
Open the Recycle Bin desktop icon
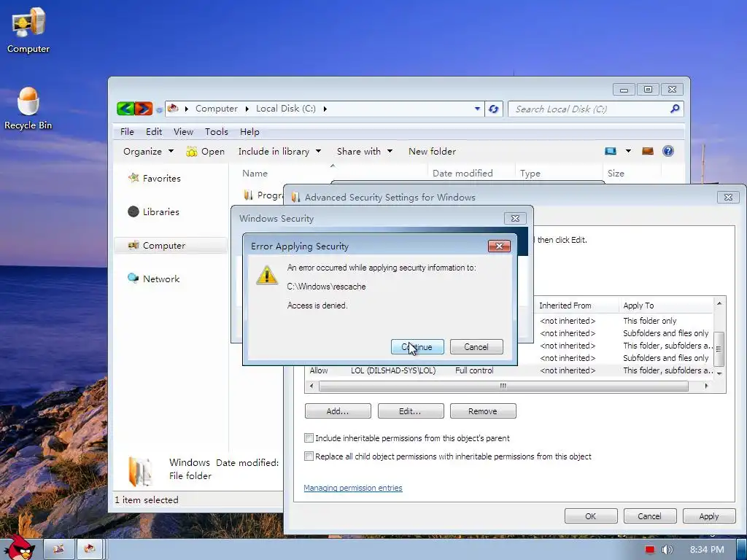[28, 108]
